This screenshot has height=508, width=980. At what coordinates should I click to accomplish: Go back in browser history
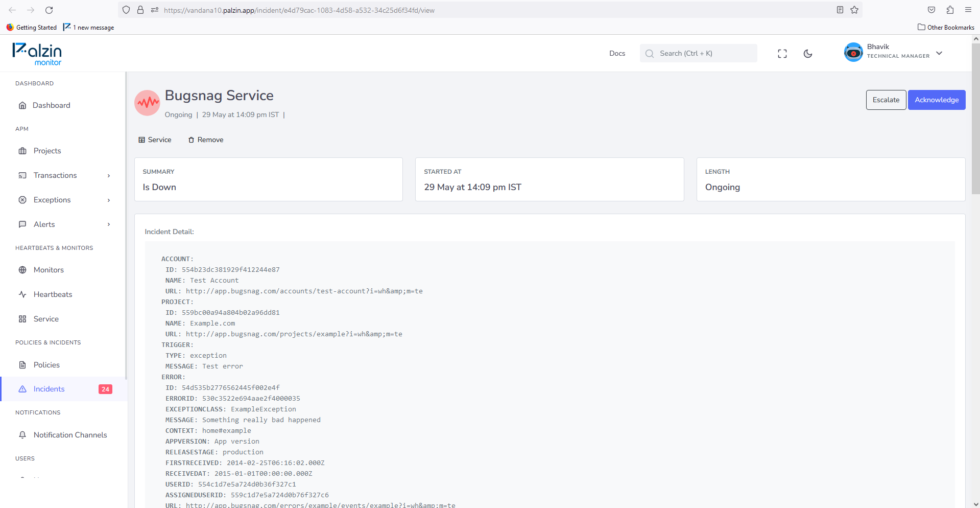(x=12, y=10)
